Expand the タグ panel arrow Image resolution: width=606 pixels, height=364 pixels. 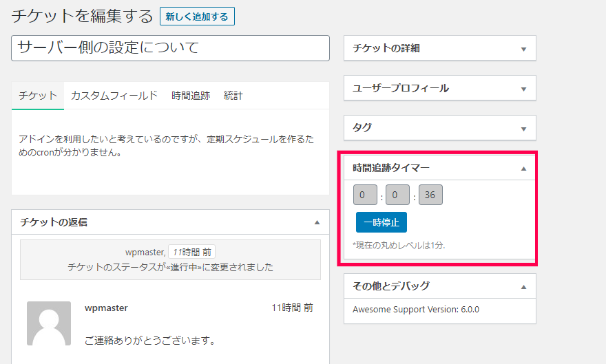coord(523,128)
